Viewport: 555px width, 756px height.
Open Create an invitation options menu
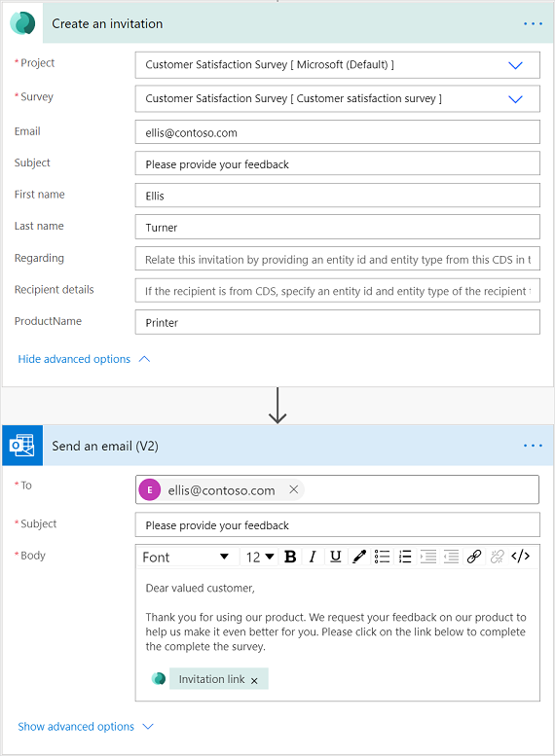click(x=533, y=23)
